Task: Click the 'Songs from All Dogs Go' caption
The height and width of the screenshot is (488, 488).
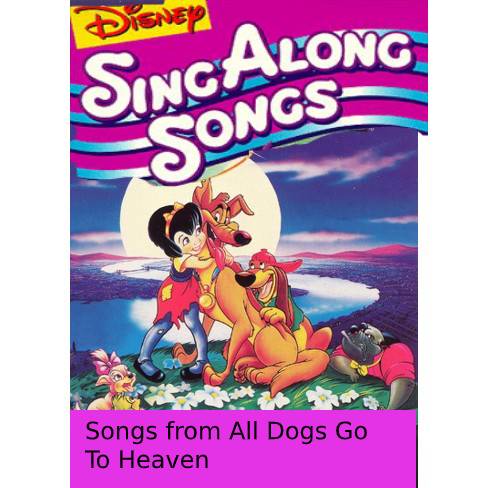Action: click(226, 431)
